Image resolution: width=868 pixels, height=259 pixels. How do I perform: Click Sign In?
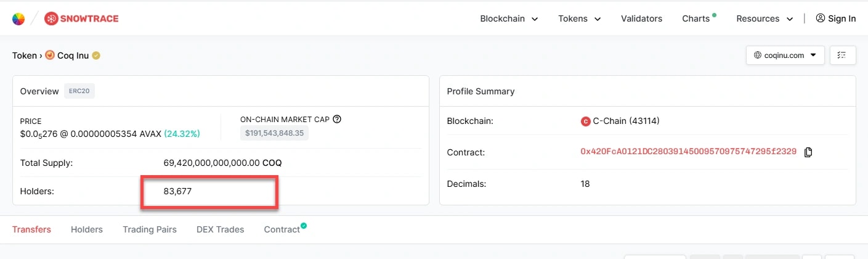click(x=835, y=18)
